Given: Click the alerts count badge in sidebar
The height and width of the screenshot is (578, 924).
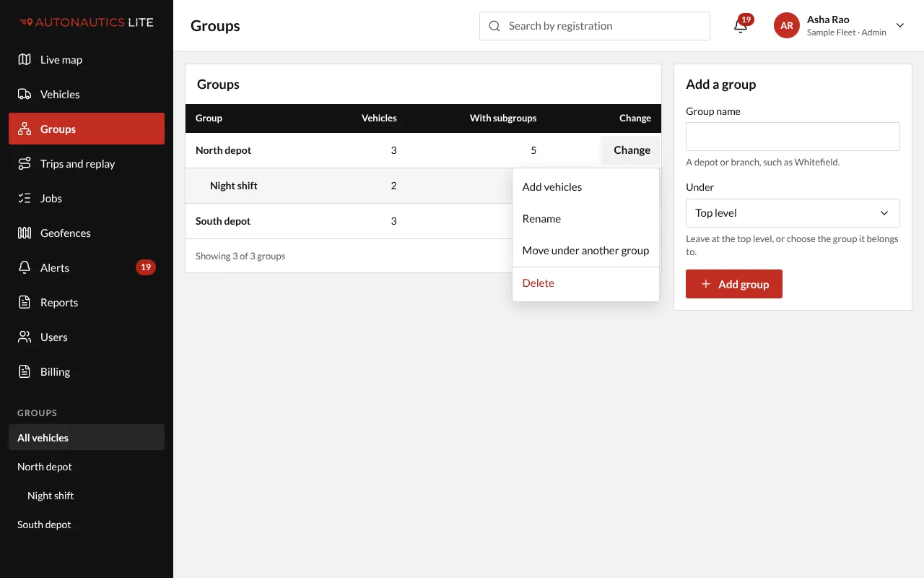Looking at the screenshot, I should pyautogui.click(x=146, y=267).
